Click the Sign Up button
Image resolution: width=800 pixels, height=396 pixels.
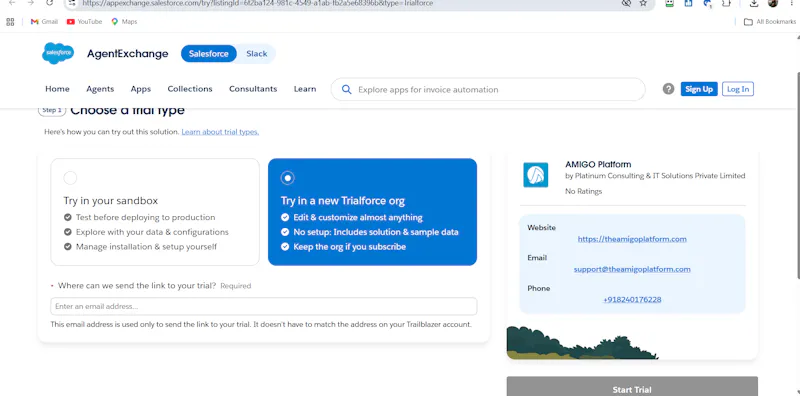[699, 89]
